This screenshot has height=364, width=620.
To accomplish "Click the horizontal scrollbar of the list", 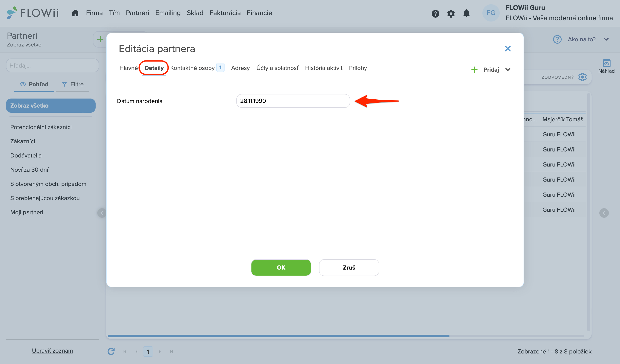I will (x=278, y=336).
